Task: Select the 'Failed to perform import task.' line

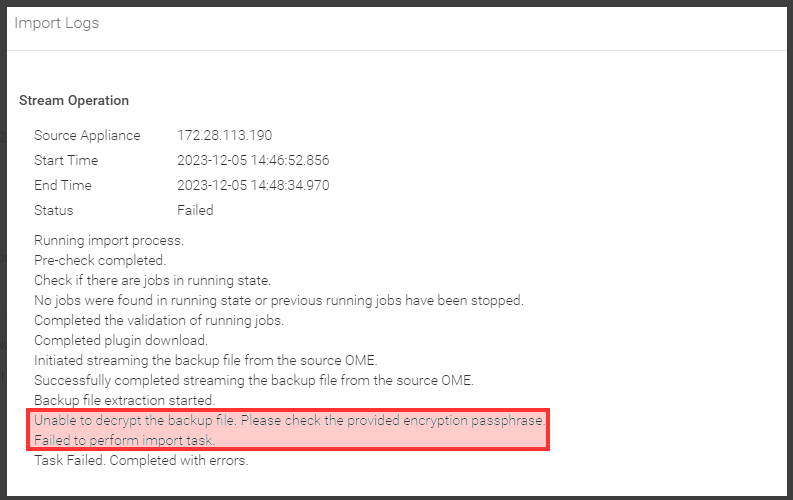Action: pos(125,440)
